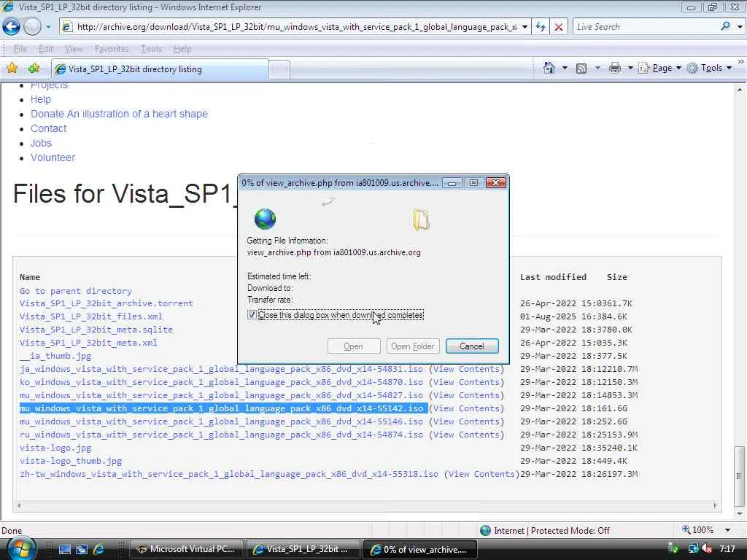747x560 pixels.
Task: Click the browser Back arrow button
Action: tap(12, 27)
